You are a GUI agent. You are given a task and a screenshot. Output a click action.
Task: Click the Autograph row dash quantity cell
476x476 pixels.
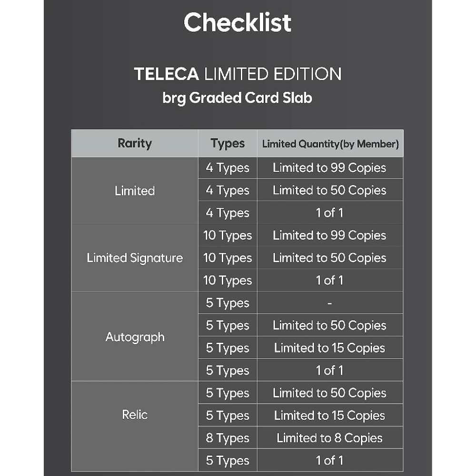(330, 303)
